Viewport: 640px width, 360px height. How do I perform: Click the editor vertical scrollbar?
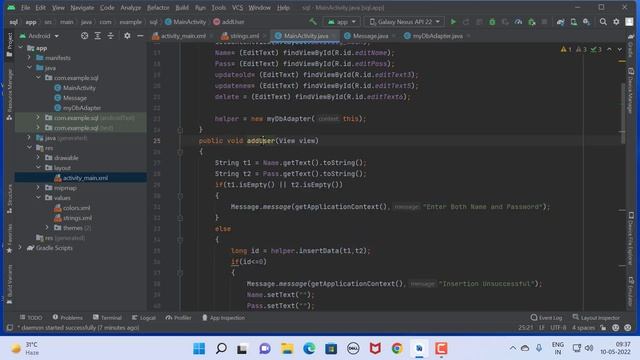[622, 113]
